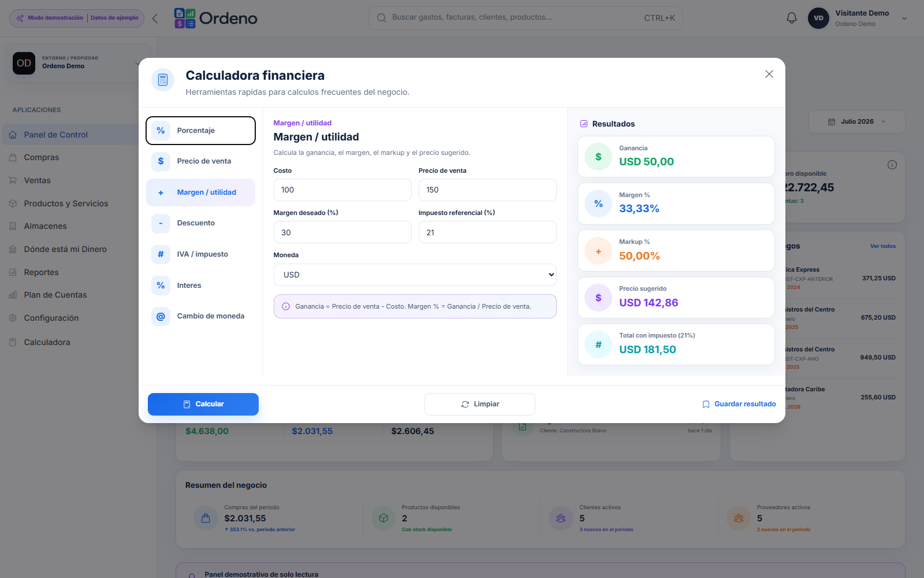Click the Compras del periodo bag icon

[206, 518]
